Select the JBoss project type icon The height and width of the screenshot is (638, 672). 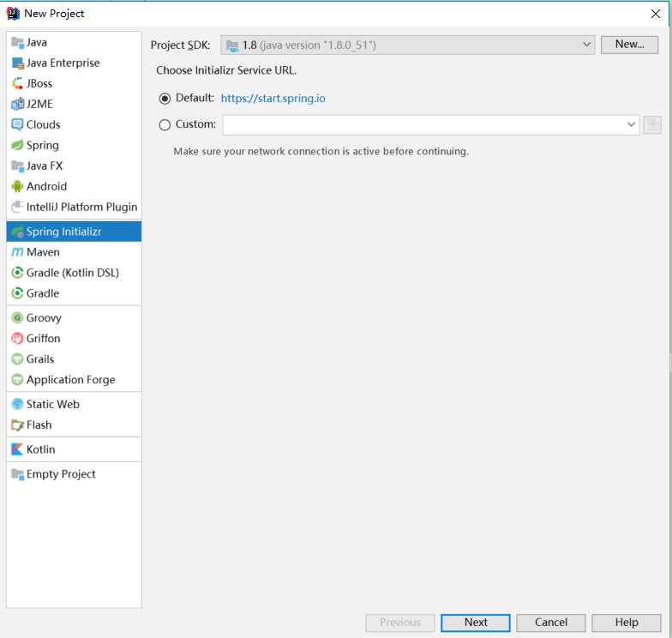coord(17,83)
